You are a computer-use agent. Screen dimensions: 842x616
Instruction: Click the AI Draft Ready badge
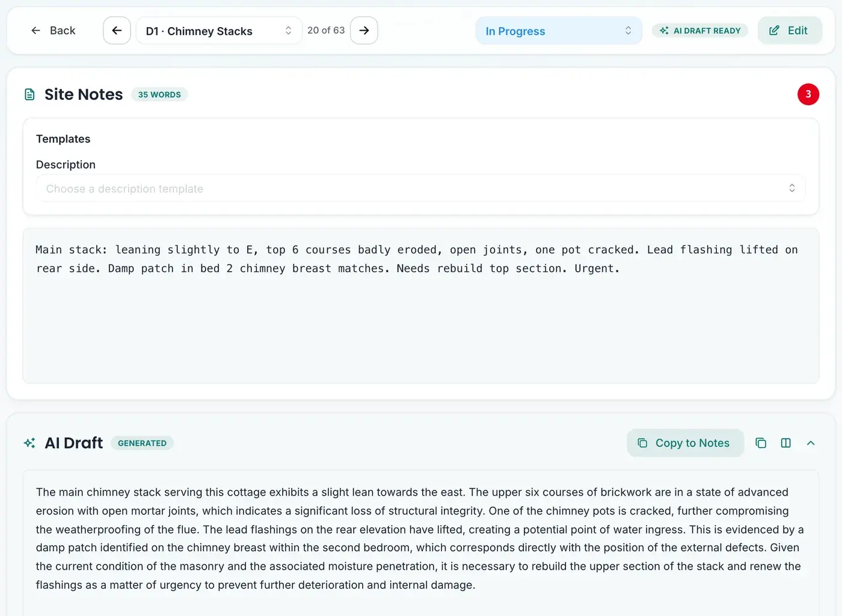700,31
